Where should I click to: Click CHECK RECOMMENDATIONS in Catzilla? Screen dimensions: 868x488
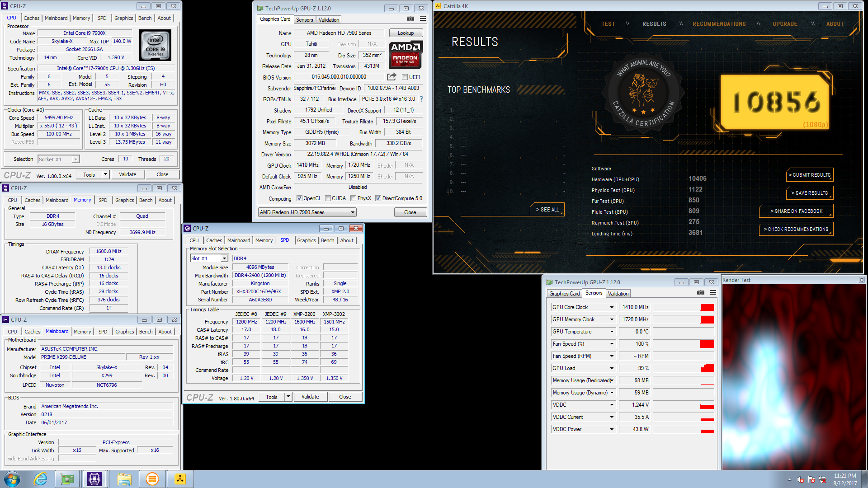pos(796,229)
